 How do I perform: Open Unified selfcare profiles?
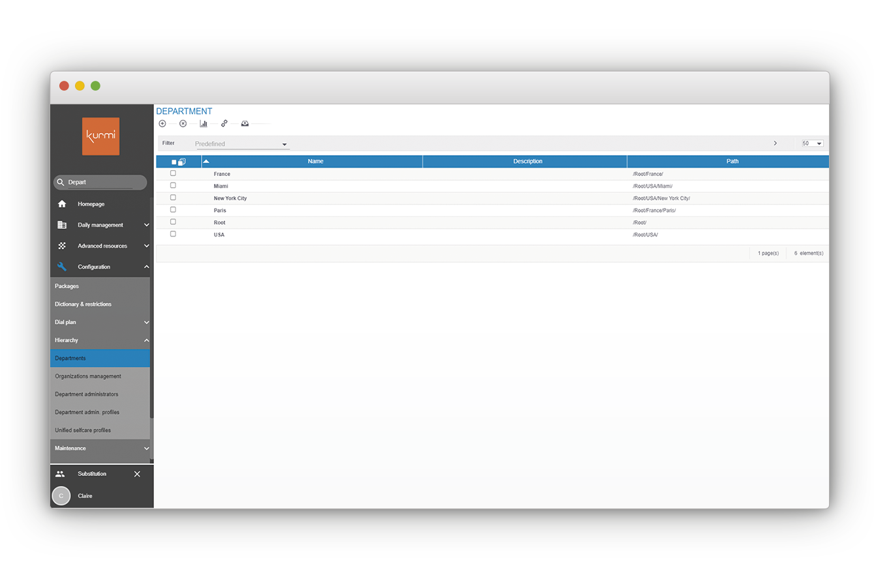pos(100,430)
